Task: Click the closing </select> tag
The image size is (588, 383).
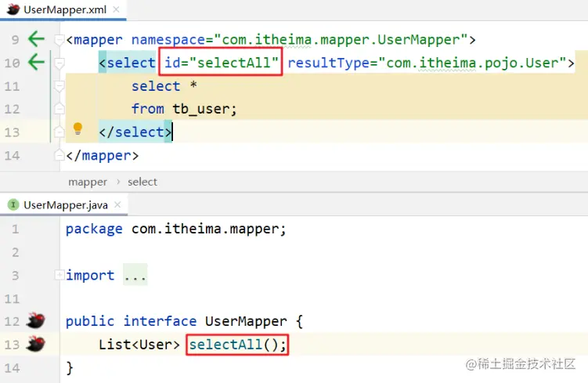Action: click(x=135, y=132)
